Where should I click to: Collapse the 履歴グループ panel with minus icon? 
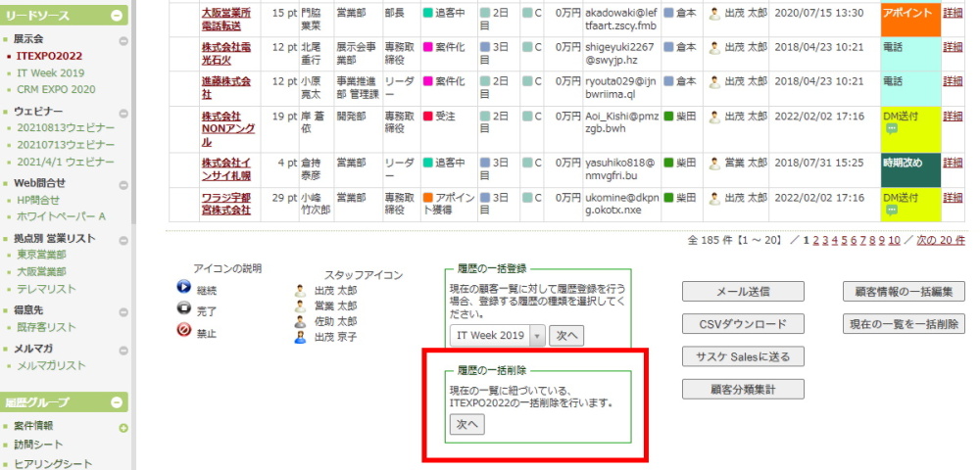click(118, 402)
